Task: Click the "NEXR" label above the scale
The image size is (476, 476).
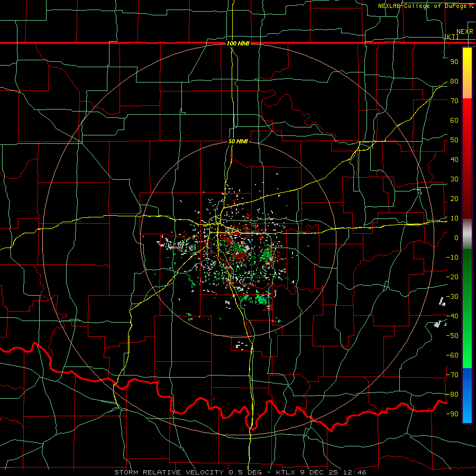Action: coord(465,32)
